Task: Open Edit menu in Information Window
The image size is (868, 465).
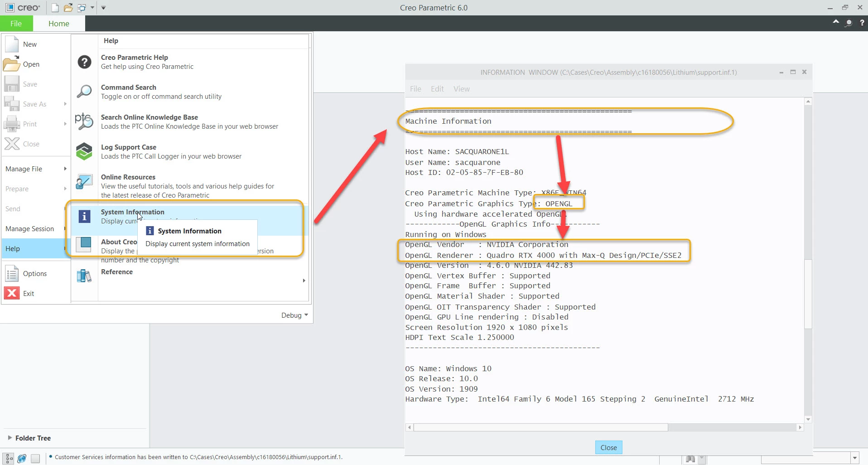Action: [437, 89]
